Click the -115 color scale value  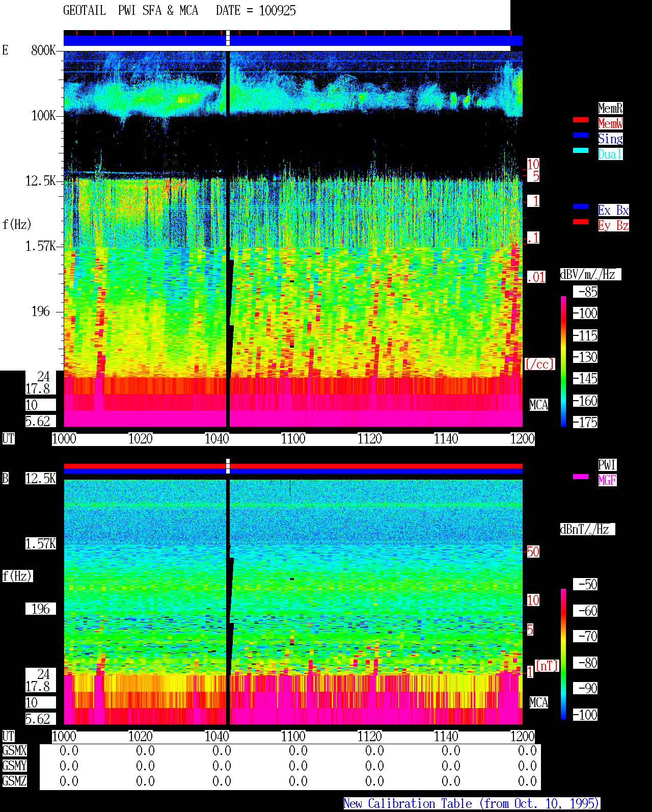click(585, 336)
